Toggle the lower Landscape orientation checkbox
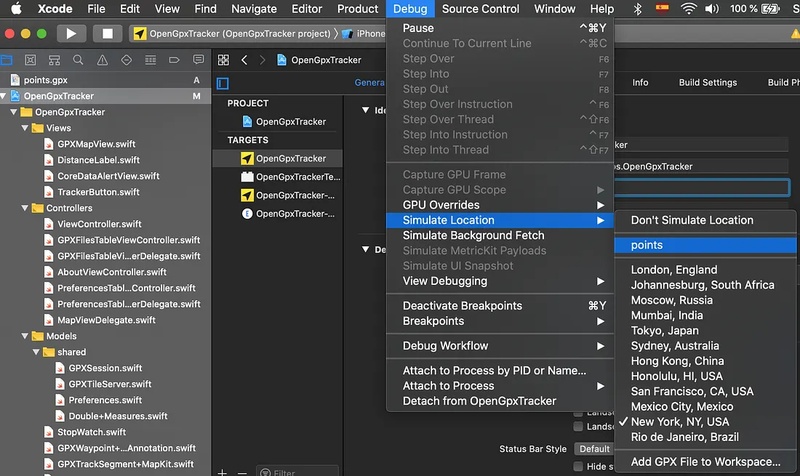800x476 pixels. click(x=578, y=426)
